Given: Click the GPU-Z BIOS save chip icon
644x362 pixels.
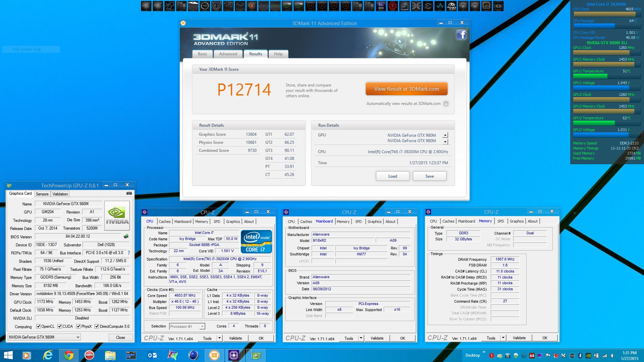Looking at the screenshot, I should (126, 236).
